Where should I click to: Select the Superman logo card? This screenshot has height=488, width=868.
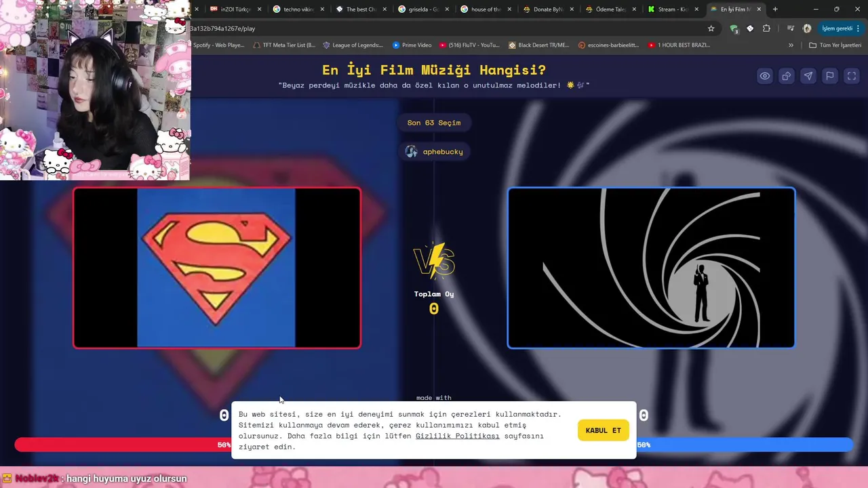point(217,268)
